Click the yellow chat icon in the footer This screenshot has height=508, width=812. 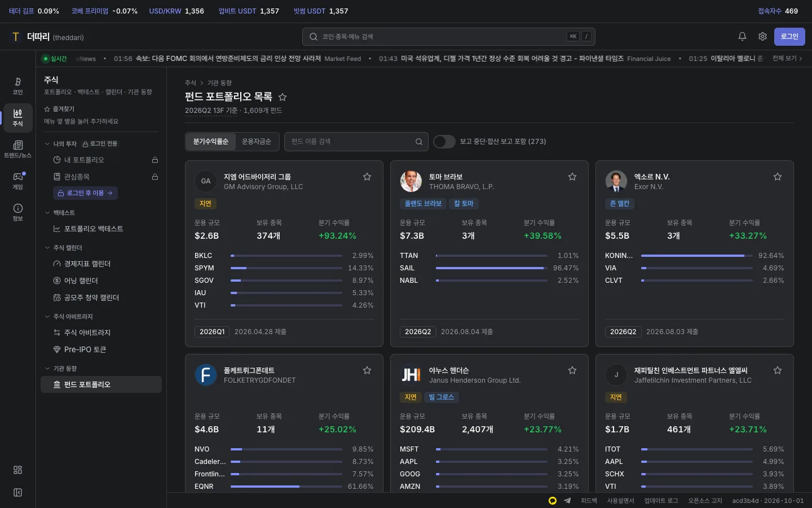point(553,501)
